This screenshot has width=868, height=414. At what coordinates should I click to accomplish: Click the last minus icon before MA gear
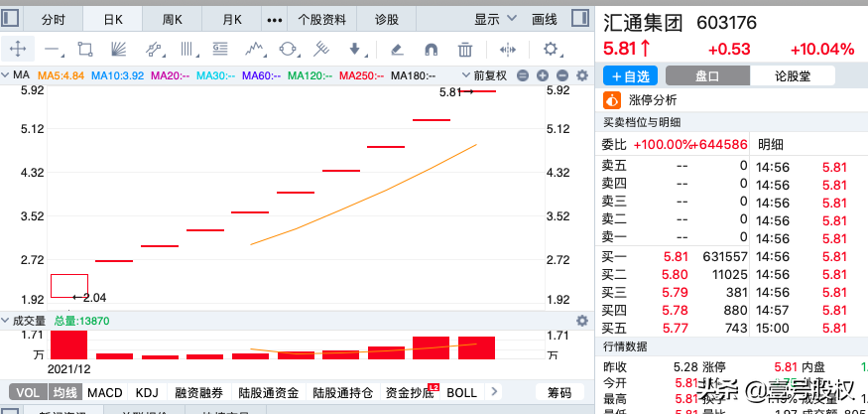561,75
